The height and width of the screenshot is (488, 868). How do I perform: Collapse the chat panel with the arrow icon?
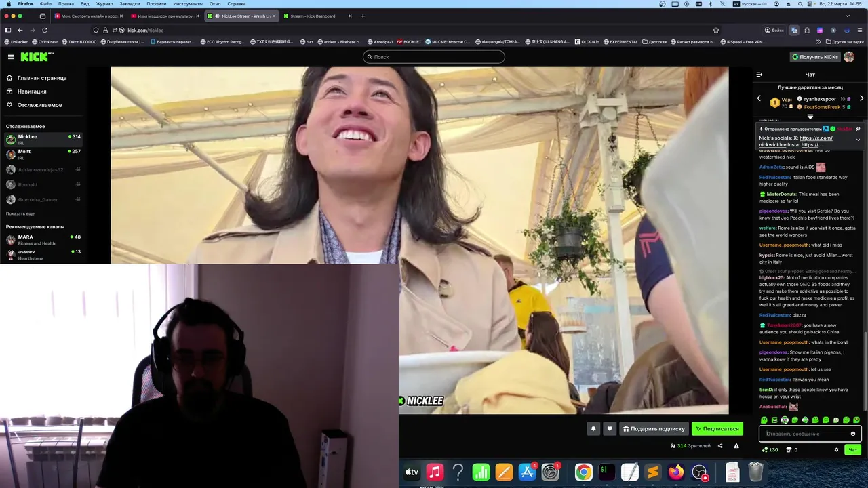[759, 75]
